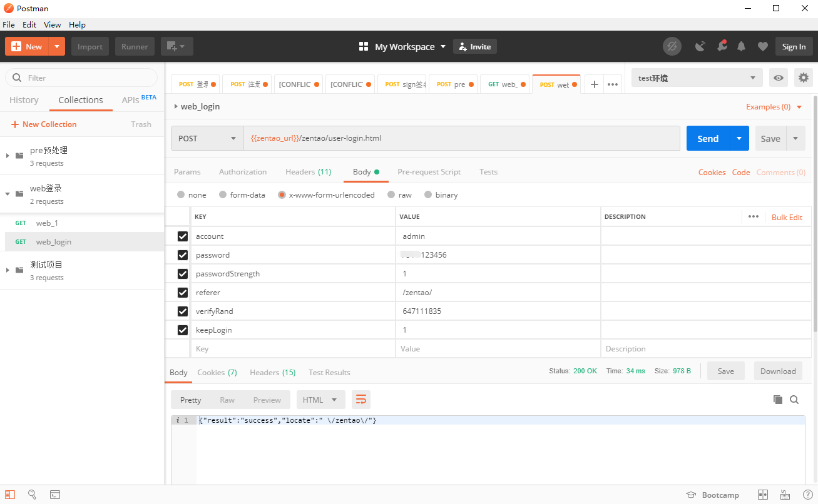The width and height of the screenshot is (818, 504).
Task: Open the Postman console icon
Action: click(x=55, y=495)
